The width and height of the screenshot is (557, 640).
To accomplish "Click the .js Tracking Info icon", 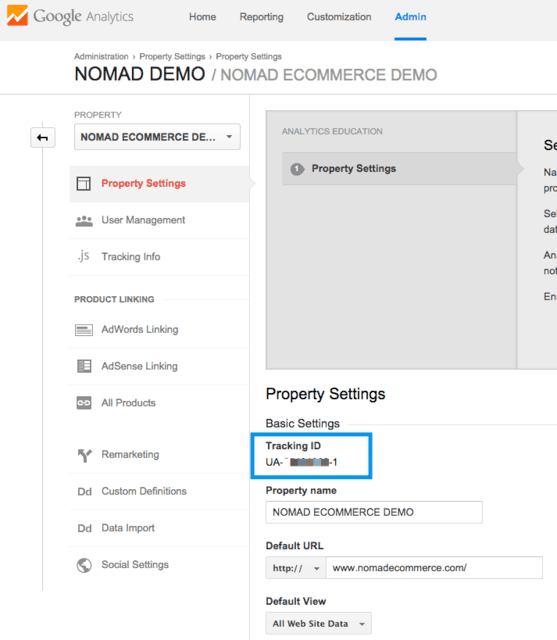I will tap(83, 256).
